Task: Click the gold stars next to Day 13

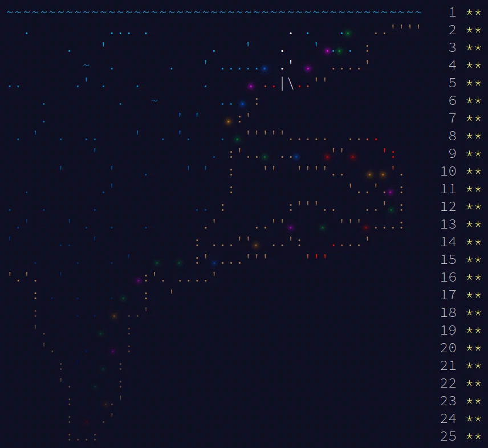Action: [x=474, y=224]
